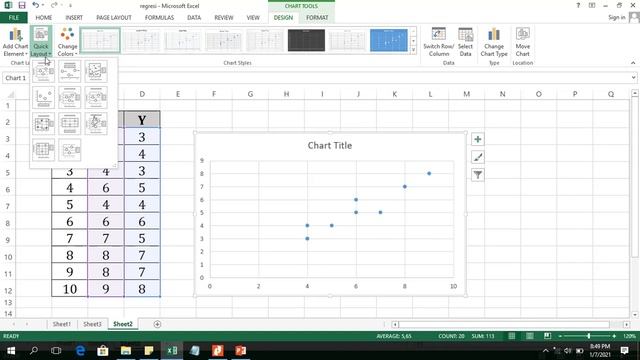The height and width of the screenshot is (360, 640).
Task: Switch to the HOME tab
Action: (44, 18)
